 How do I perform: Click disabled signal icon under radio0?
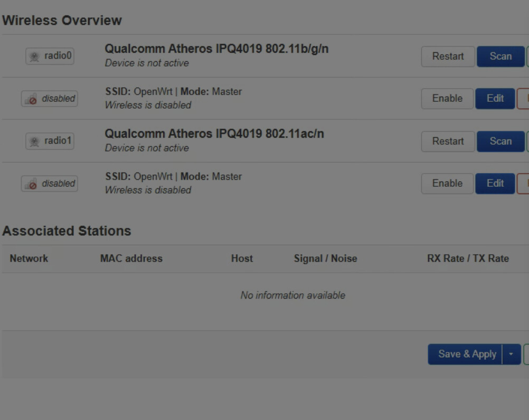point(31,99)
